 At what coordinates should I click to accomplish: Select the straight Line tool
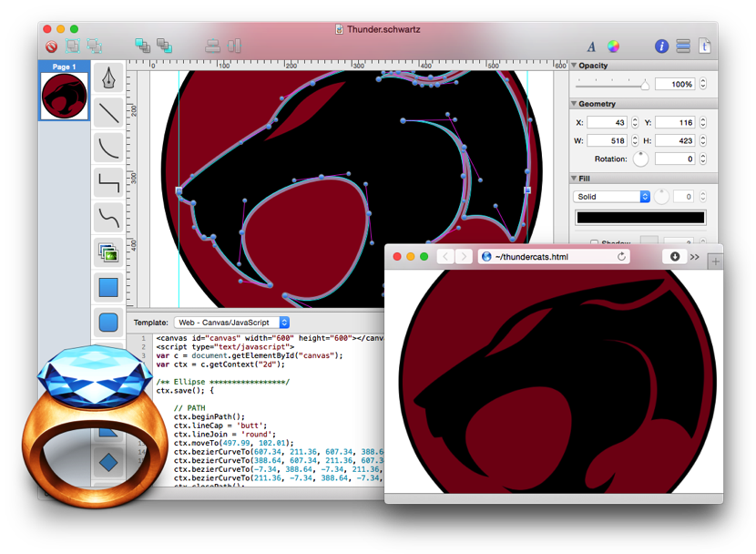(x=108, y=113)
